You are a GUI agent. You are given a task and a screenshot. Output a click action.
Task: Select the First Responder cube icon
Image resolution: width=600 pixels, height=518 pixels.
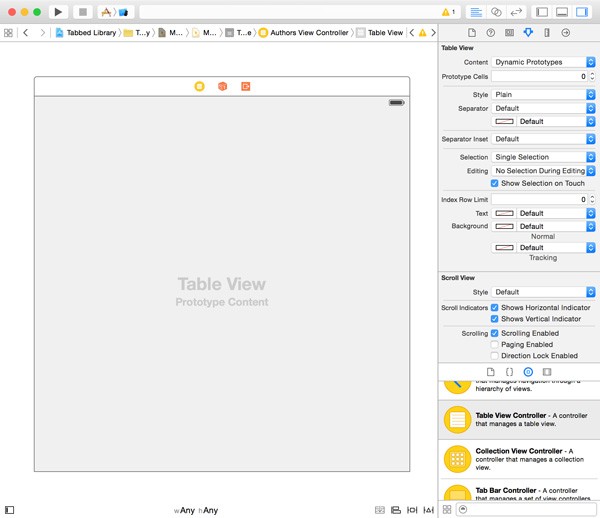coord(222,86)
